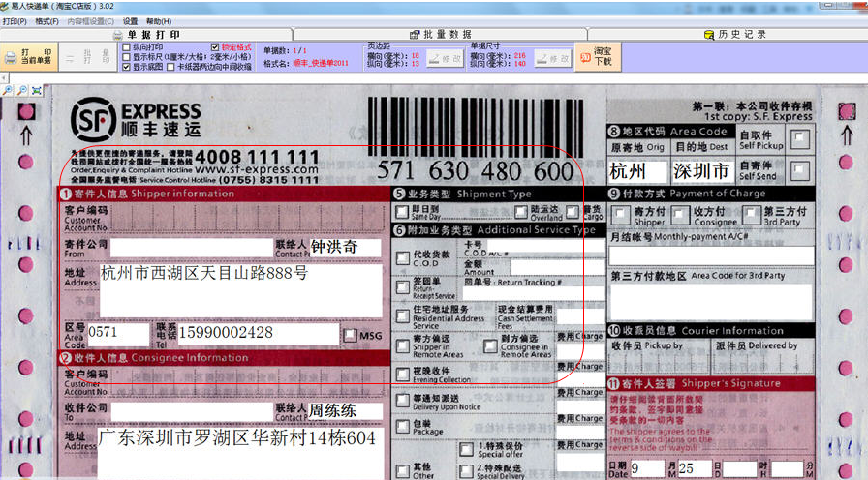Click 修改 button beside 单据尺寸 size
The height and width of the screenshot is (480, 868).
(552, 59)
